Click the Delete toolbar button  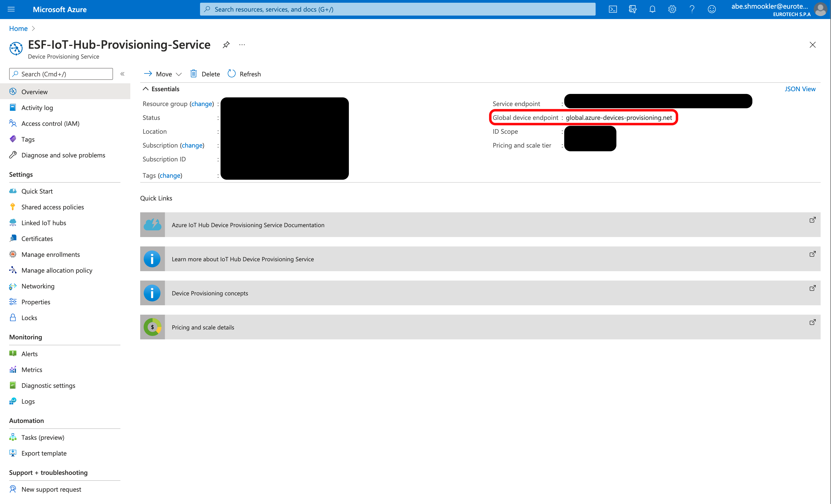(x=205, y=74)
